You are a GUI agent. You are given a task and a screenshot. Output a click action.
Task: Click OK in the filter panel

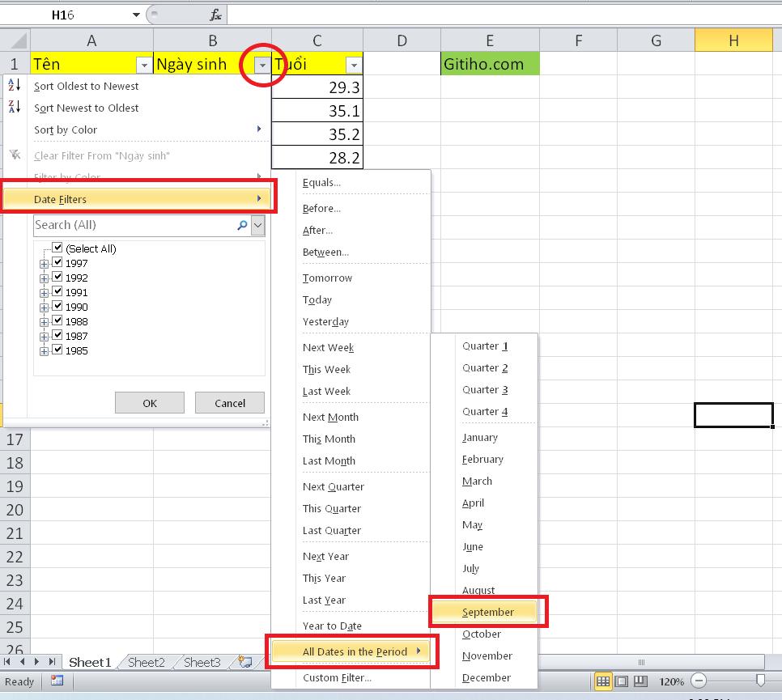(x=149, y=402)
